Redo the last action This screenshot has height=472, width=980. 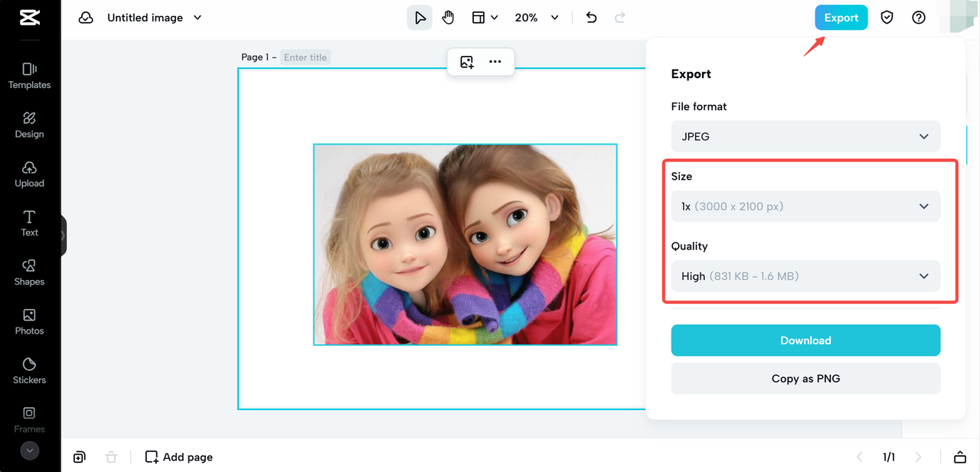(x=620, y=18)
